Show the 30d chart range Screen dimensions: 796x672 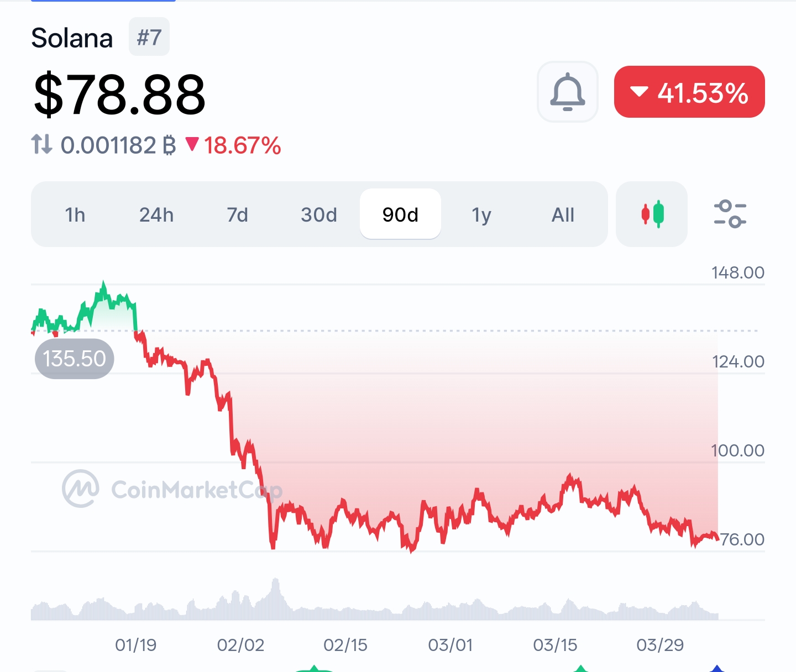(319, 214)
